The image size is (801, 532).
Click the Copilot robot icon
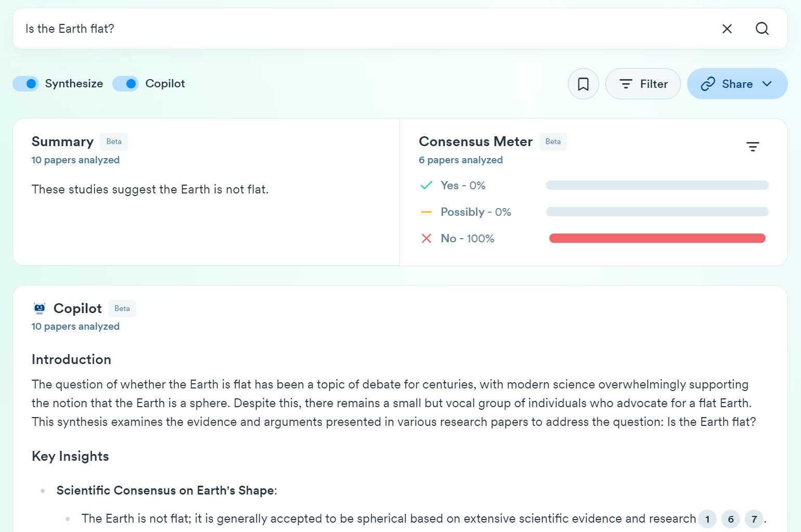click(40, 308)
